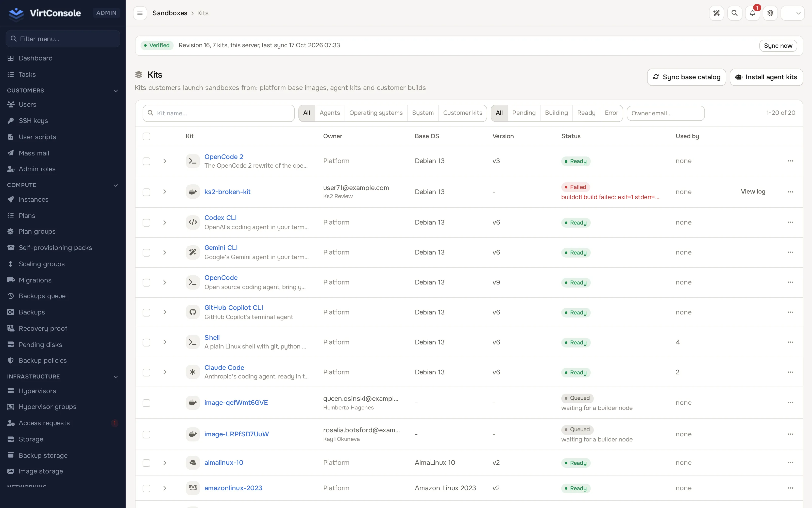
Task: View log for ks2-broken-kit
Action: (x=753, y=192)
